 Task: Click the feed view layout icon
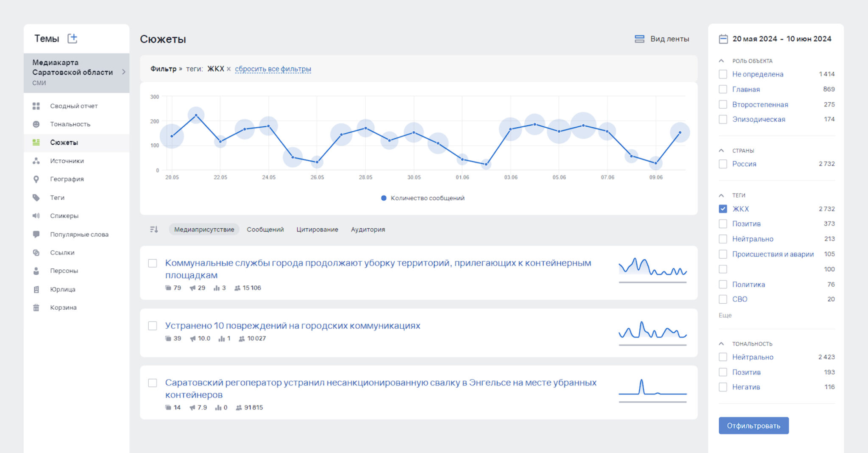tap(639, 39)
